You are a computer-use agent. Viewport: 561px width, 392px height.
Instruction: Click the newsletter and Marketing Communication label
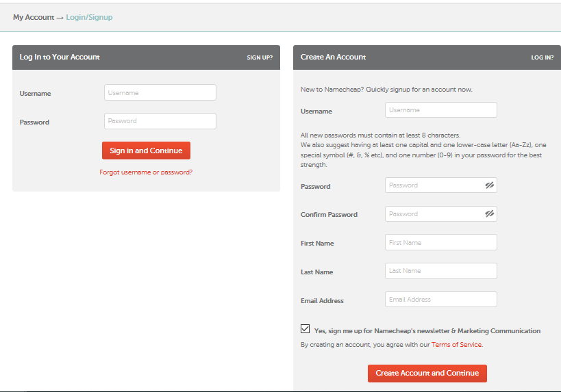(427, 331)
